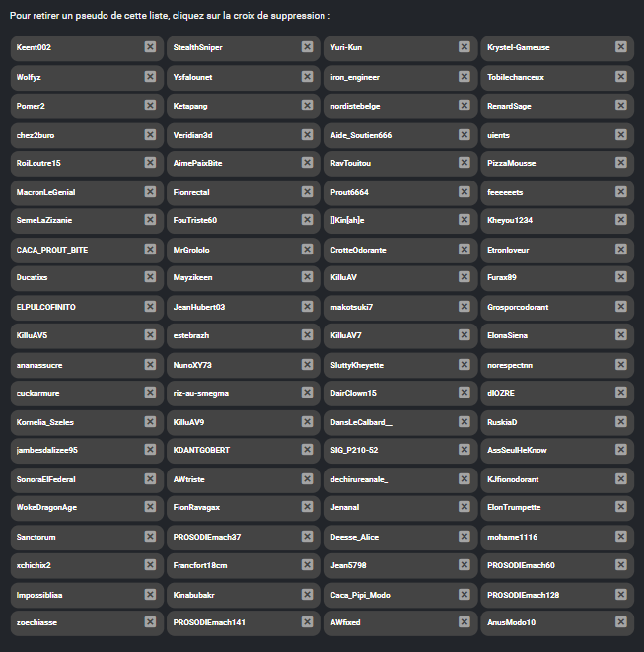Image resolution: width=644 pixels, height=652 pixels.
Task: Remove iron_engineer from the list
Action: [464, 76]
